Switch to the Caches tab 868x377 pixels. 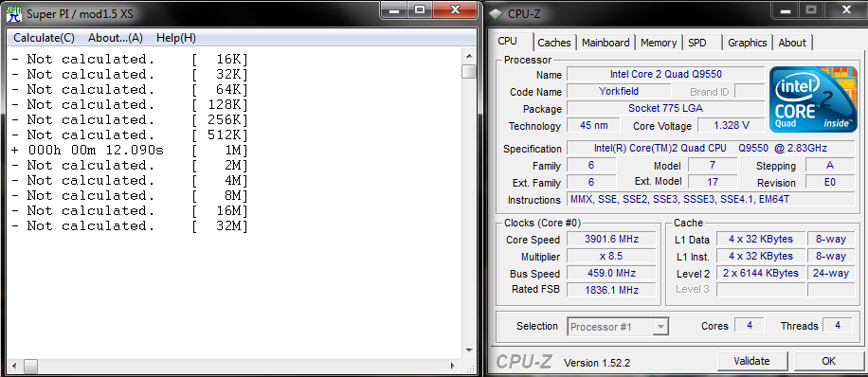click(554, 43)
